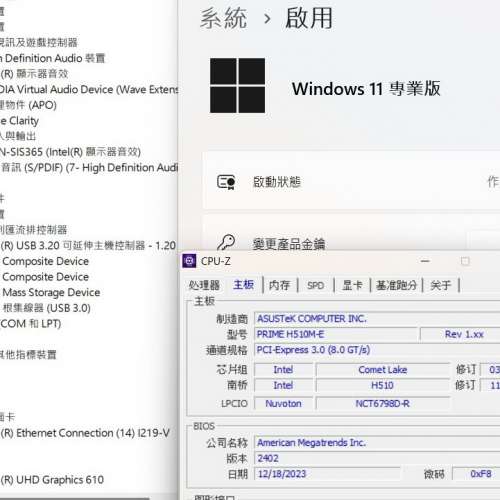This screenshot has width=500, height=500.
Task: Click the ASUSTeK COMPUTER INC. manufacturer field
Action: point(377,319)
